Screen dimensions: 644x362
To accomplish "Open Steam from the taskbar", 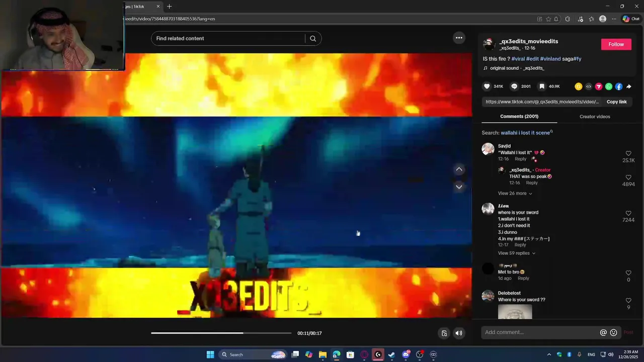I will point(391,354).
